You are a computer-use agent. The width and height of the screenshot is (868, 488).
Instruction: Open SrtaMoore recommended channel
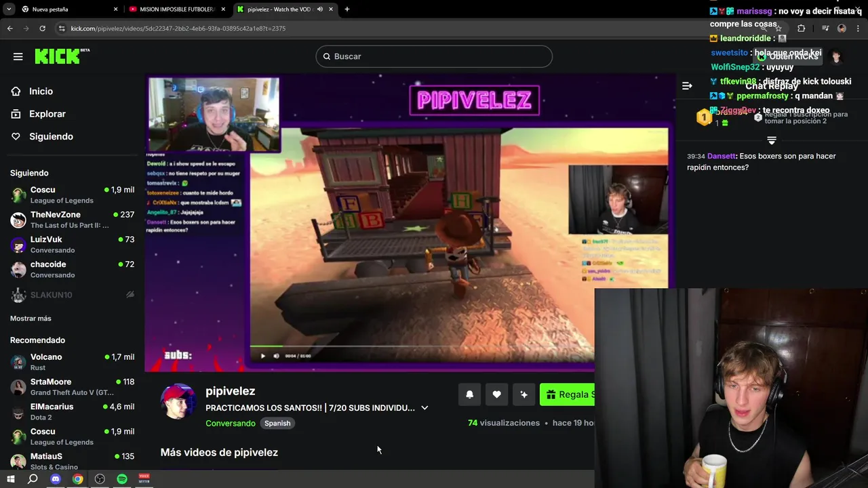(73, 387)
